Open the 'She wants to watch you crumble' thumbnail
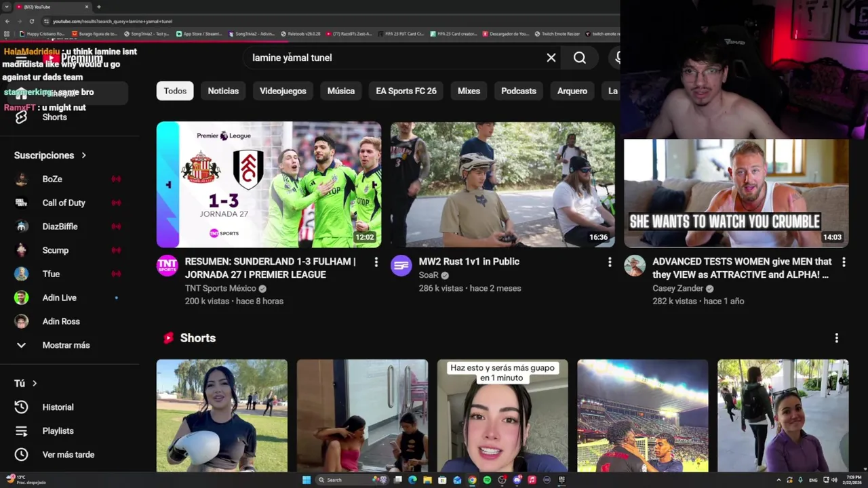This screenshot has width=868, height=488. click(x=736, y=193)
